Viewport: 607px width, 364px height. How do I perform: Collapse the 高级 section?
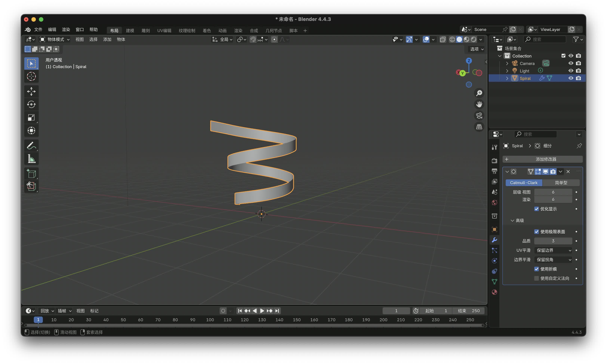[x=512, y=220]
